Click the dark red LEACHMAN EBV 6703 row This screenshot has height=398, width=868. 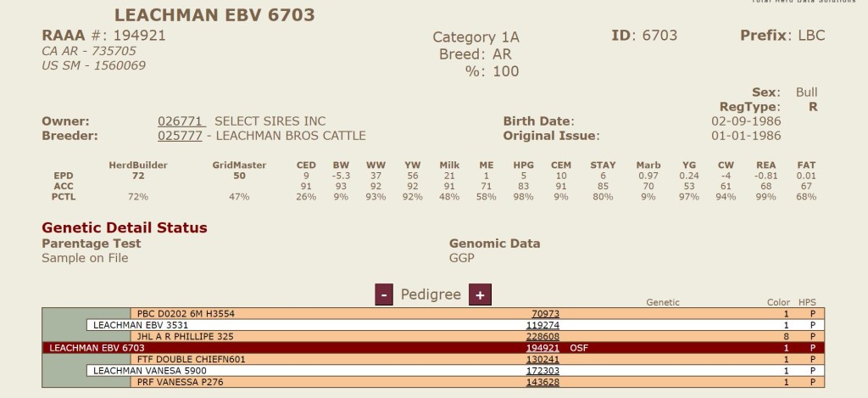(x=433, y=348)
